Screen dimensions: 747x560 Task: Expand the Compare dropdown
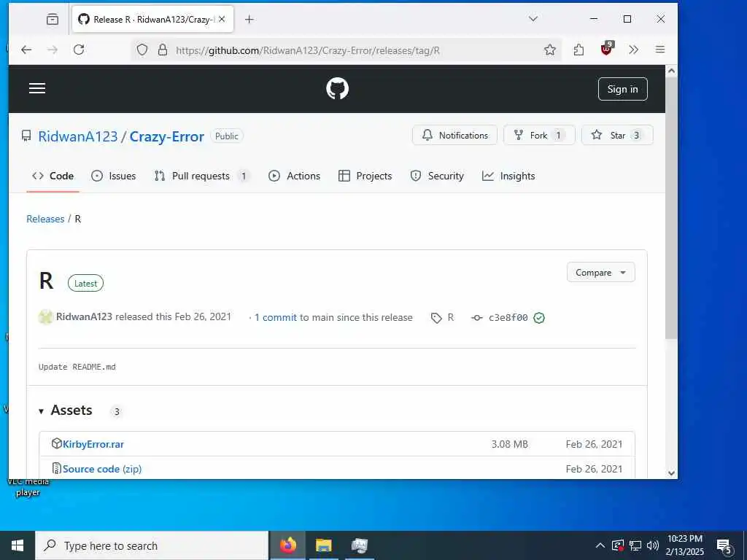tap(601, 273)
